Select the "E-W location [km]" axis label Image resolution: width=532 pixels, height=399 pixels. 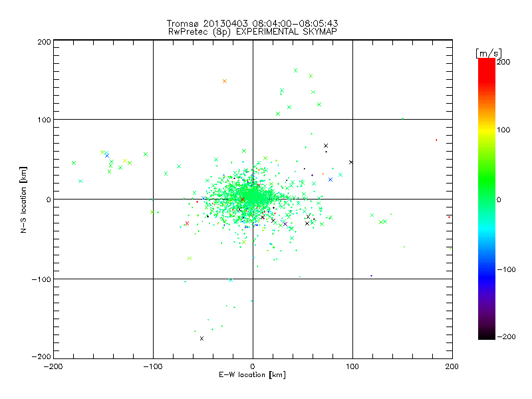252,375
